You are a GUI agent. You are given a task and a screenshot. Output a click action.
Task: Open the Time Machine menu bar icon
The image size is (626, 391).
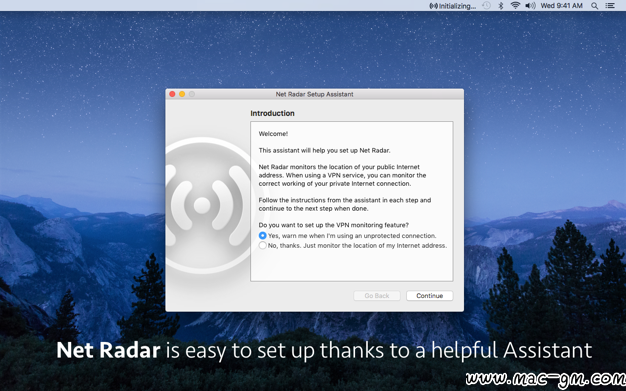pos(486,6)
